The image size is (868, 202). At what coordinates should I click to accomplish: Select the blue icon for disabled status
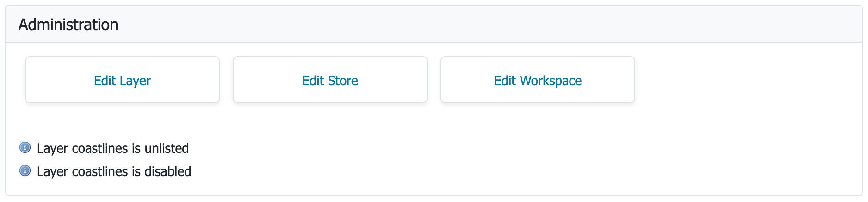(25, 171)
